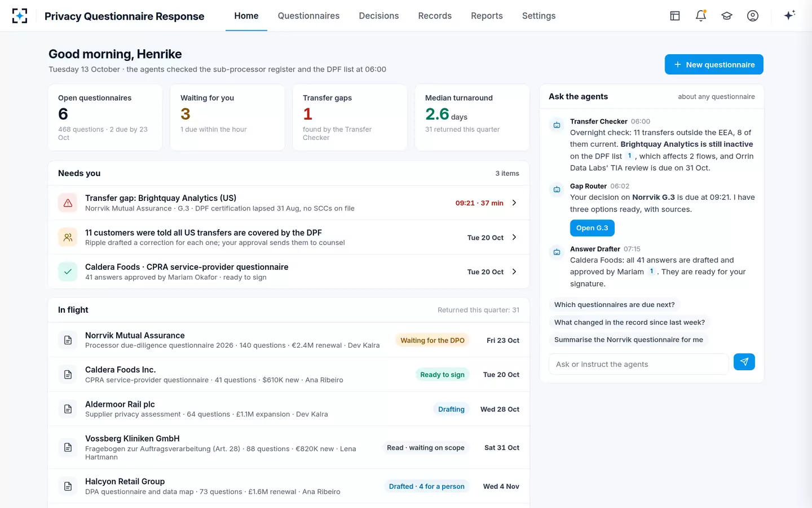The width and height of the screenshot is (812, 508).
Task: Navigate to the Reports tab
Action: pyautogui.click(x=487, y=16)
